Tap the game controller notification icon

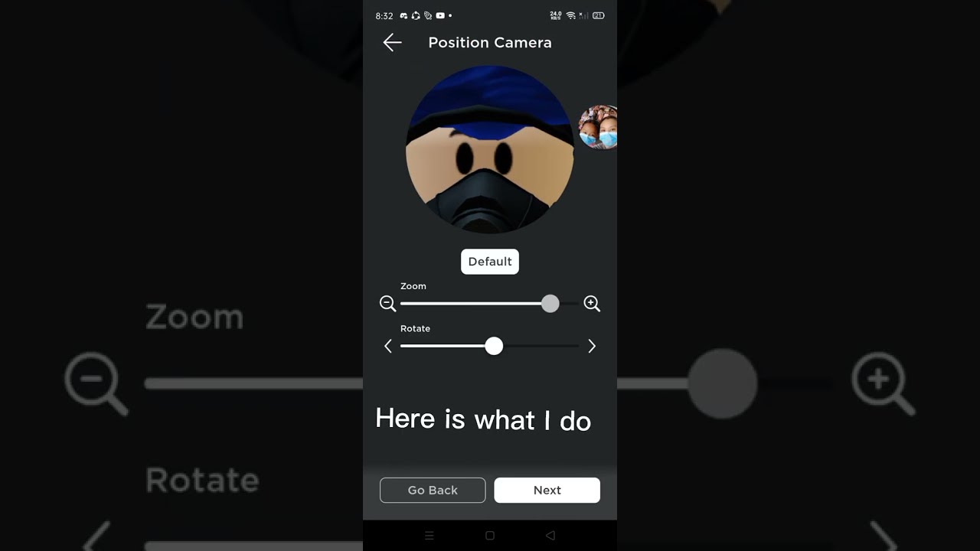pos(403,15)
